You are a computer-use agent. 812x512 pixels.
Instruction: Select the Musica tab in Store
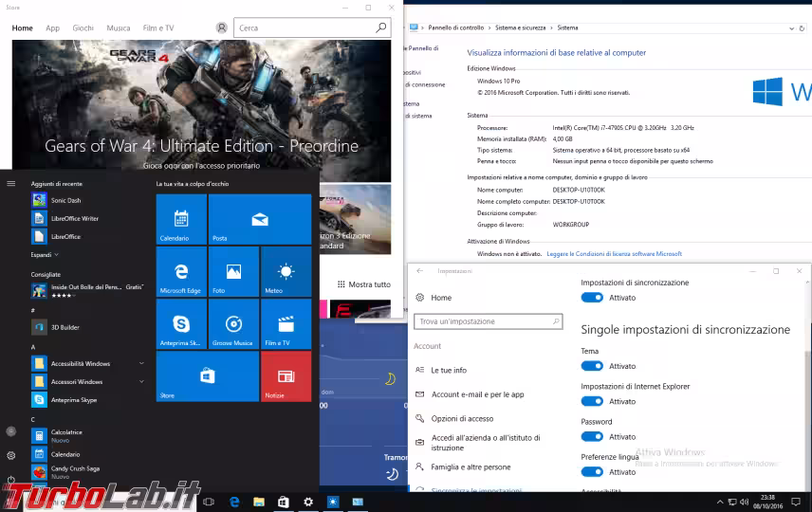[118, 27]
